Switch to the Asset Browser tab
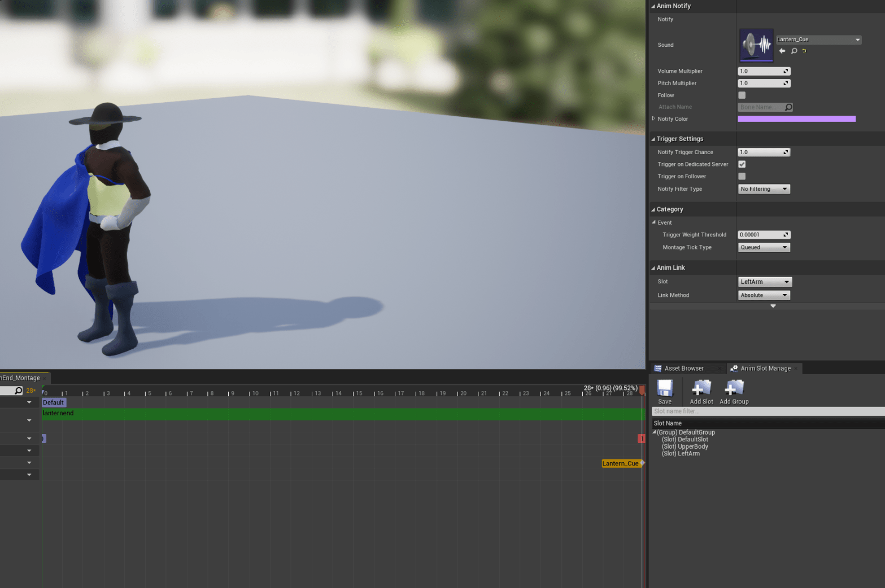The height and width of the screenshot is (588, 885). point(683,368)
